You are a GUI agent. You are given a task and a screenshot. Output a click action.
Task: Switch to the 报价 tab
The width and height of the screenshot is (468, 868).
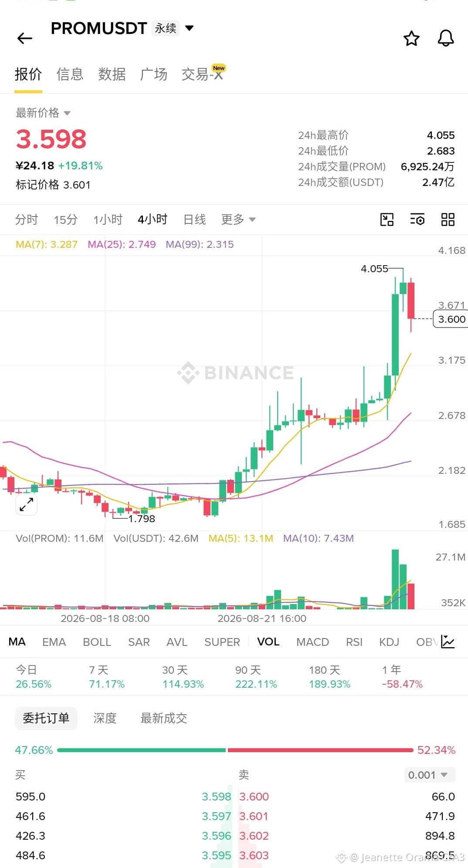(x=28, y=74)
